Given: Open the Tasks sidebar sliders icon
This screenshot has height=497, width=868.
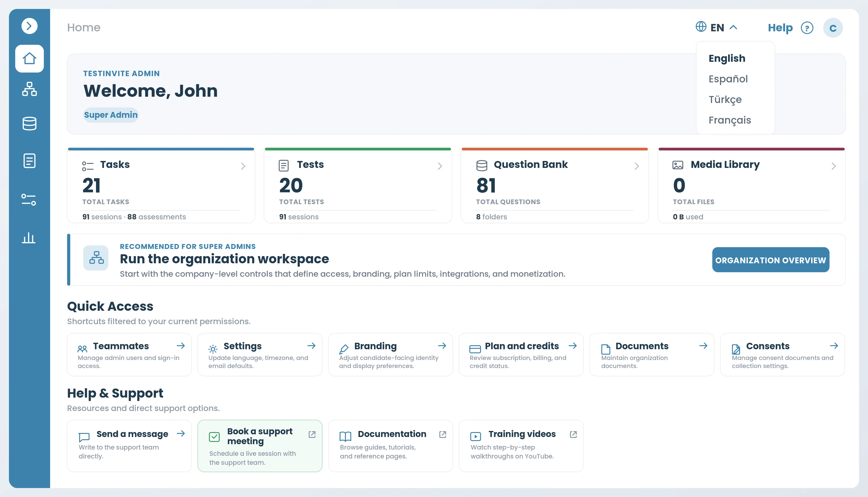Looking at the screenshot, I should coord(29,199).
